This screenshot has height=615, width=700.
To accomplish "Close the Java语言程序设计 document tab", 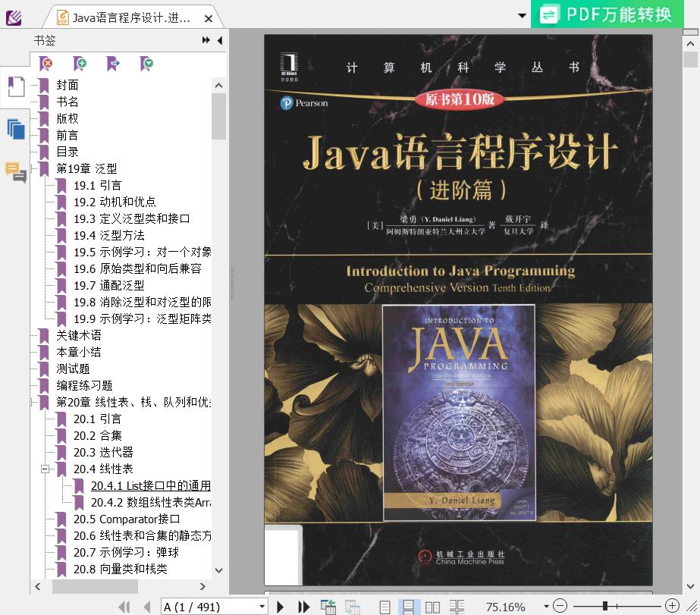I will pyautogui.click(x=208, y=19).
